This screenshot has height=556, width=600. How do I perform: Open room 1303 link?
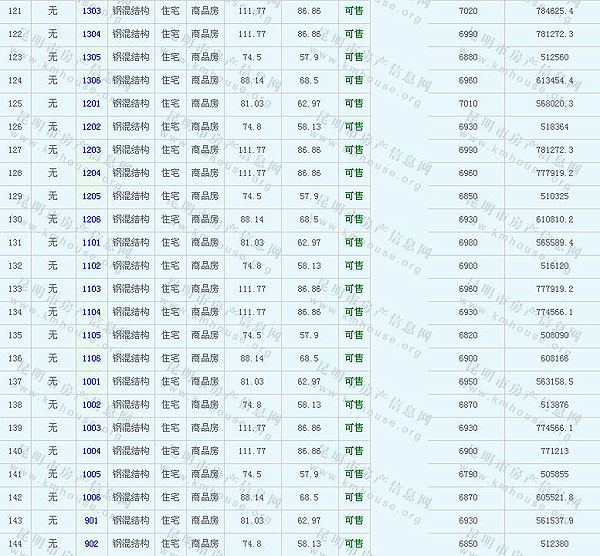pos(91,11)
